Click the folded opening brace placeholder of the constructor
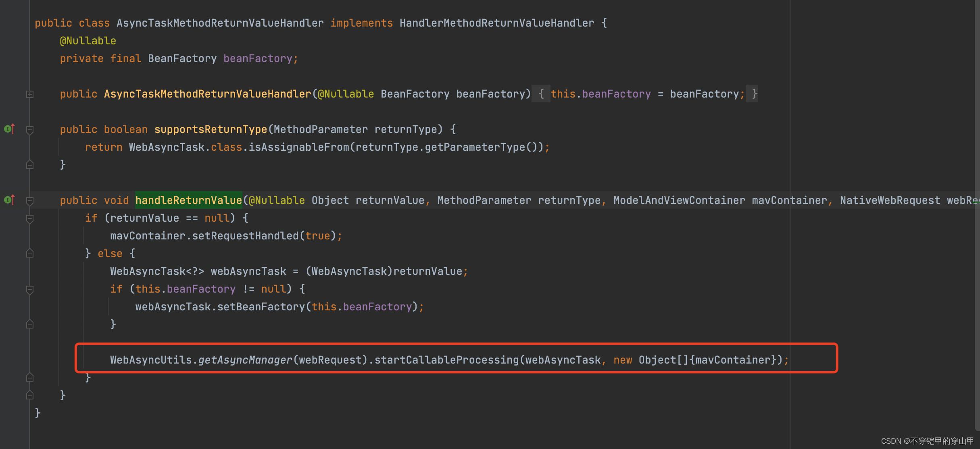The width and height of the screenshot is (980, 449). point(541,94)
